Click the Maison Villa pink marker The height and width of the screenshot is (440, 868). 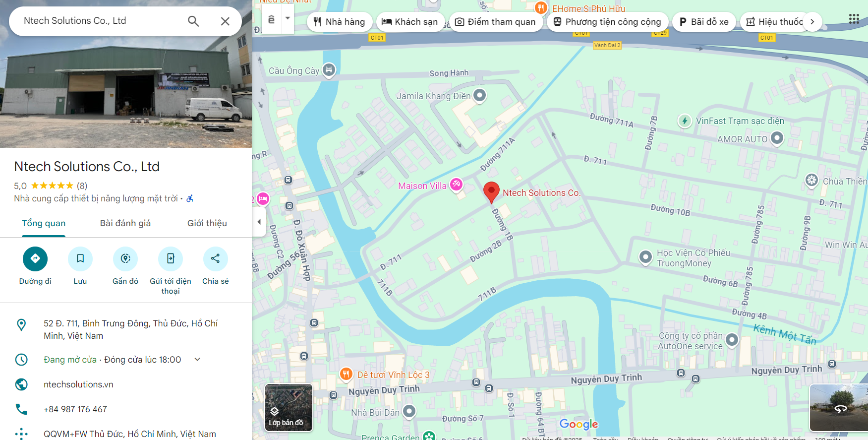pyautogui.click(x=456, y=185)
